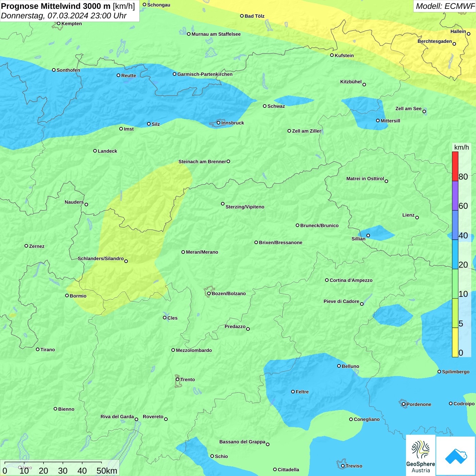Click the '80' legend value
This screenshot has width=476, height=476.
tap(463, 176)
